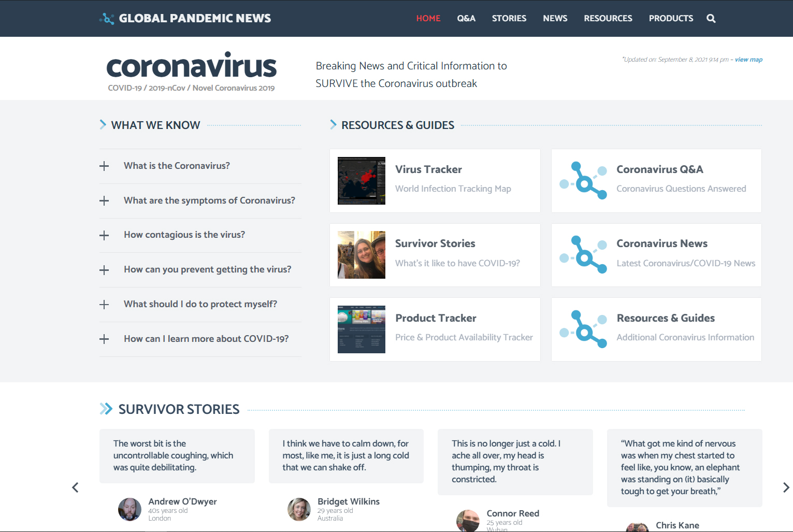Image resolution: width=793 pixels, height=532 pixels.
Task: Expand "What should I do to protect myself?"
Action: click(104, 305)
